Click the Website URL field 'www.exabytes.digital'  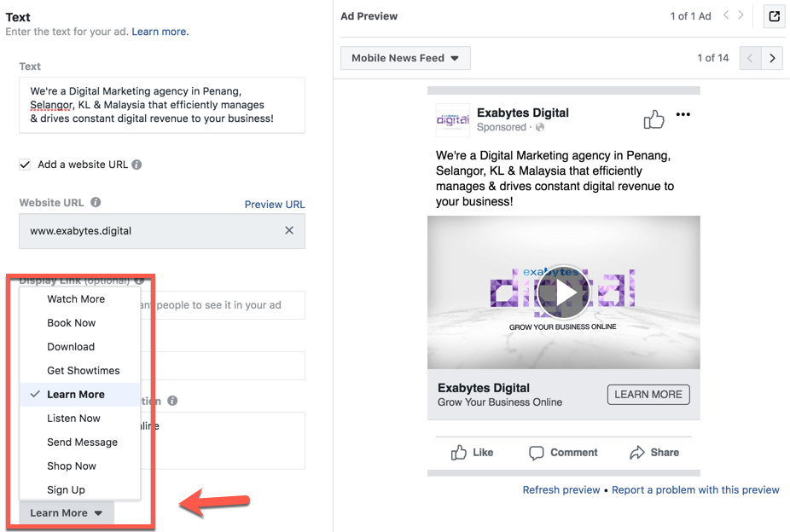tap(162, 231)
